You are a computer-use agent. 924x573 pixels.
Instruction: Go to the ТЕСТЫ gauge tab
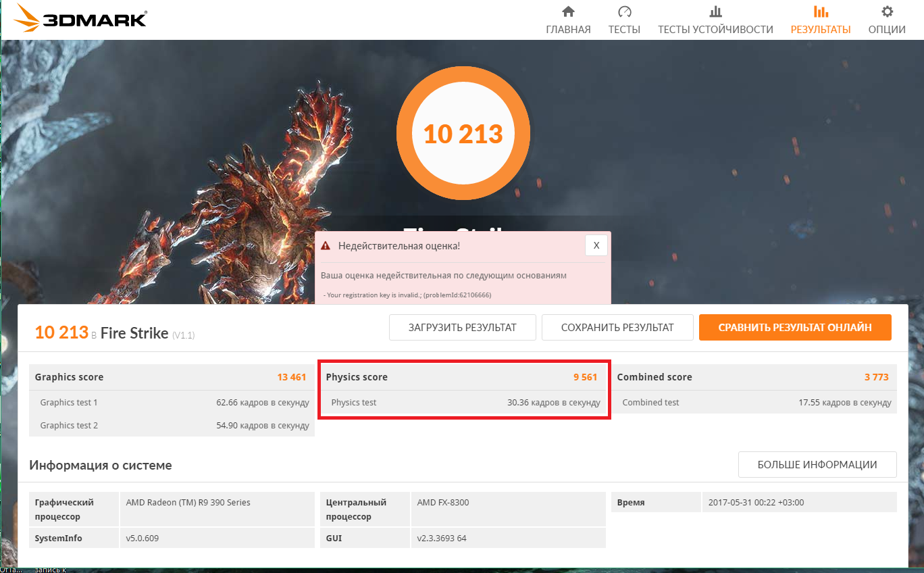pos(624,20)
